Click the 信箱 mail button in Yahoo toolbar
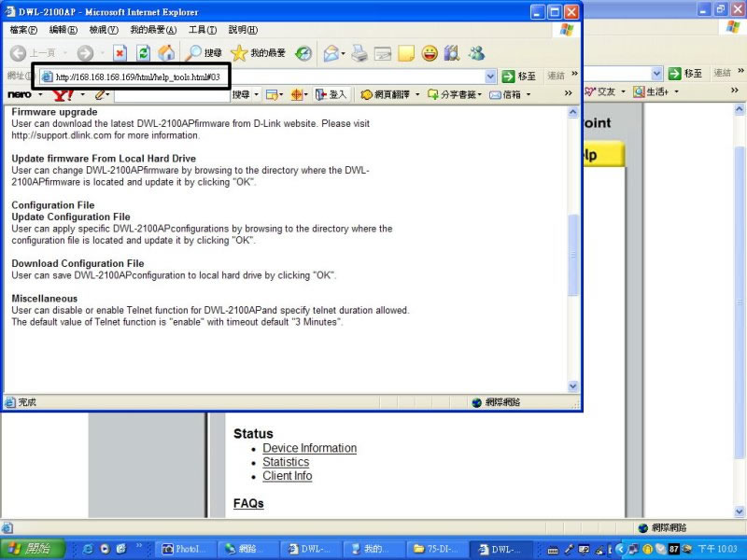Screen dimensions: 747x560 [x=505, y=94]
